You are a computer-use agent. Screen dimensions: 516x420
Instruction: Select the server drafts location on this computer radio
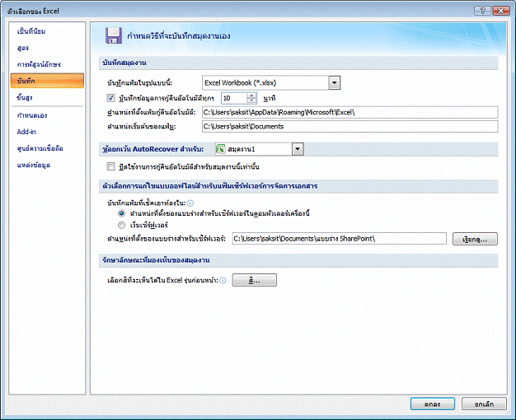click(x=122, y=212)
